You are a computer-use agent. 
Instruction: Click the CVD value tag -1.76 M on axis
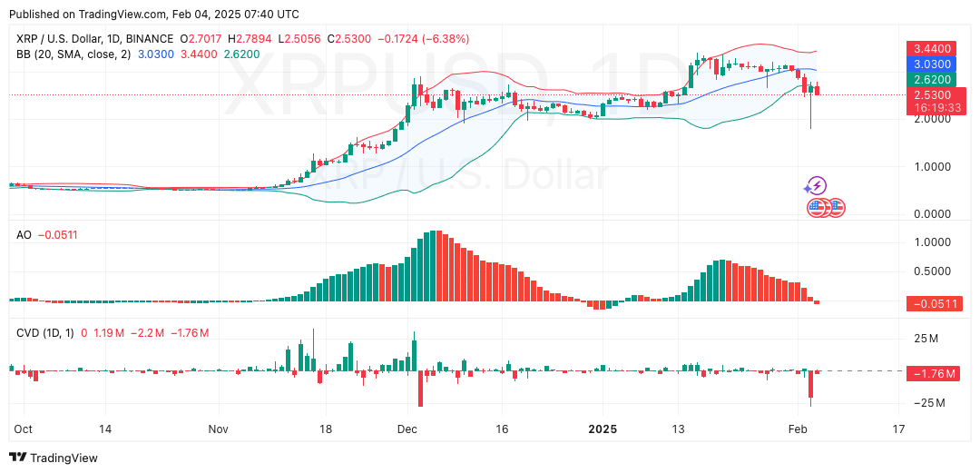point(932,372)
